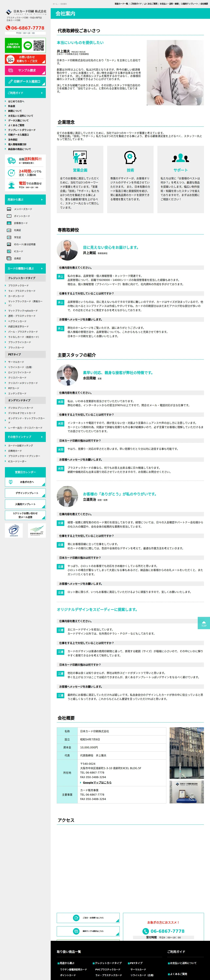The height and width of the screenshot is (980, 210).
Task: Open ご利用ガイド in top navigation
Action: click(x=136, y=4)
